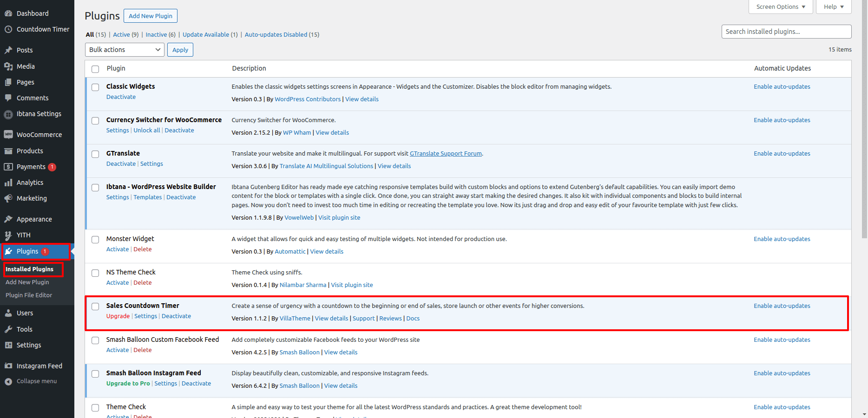This screenshot has width=868, height=418.
Task: Click the Media icon in sidebar
Action: 8,66
